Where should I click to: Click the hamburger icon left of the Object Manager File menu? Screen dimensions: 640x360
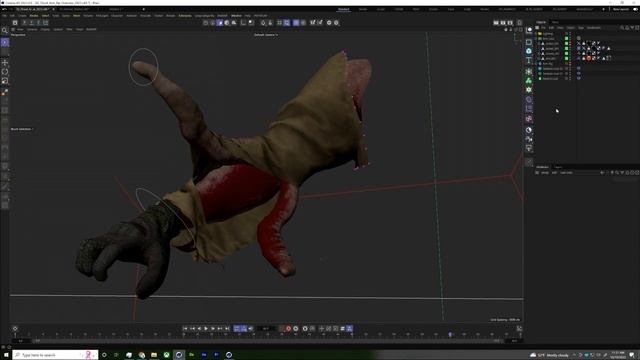coord(537,28)
